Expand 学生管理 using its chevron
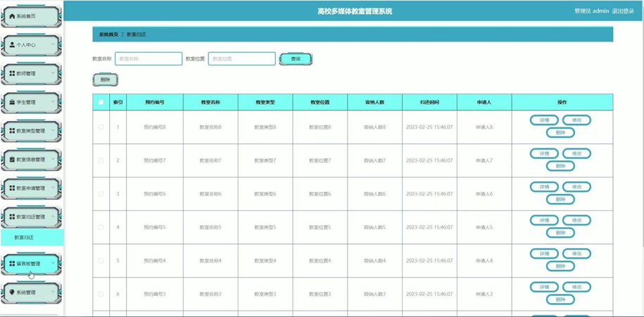Screen dimensions: 644x317 pyautogui.click(x=53, y=101)
